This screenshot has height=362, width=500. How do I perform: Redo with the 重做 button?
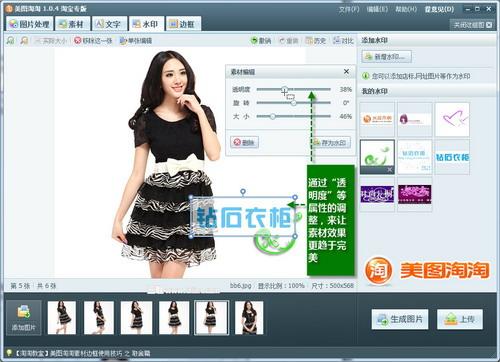pos(289,41)
